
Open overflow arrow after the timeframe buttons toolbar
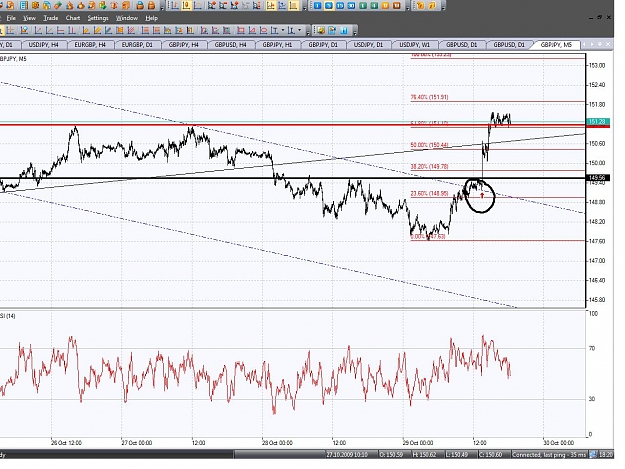coord(407,8)
